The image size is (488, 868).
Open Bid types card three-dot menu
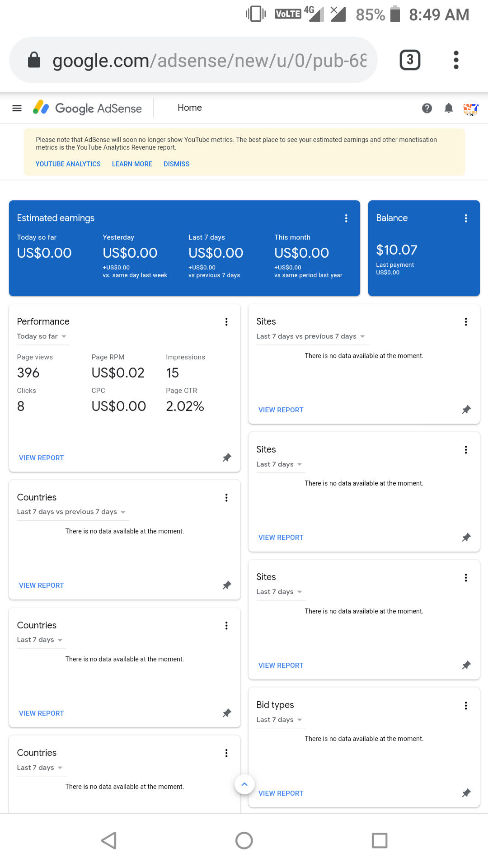point(466,706)
